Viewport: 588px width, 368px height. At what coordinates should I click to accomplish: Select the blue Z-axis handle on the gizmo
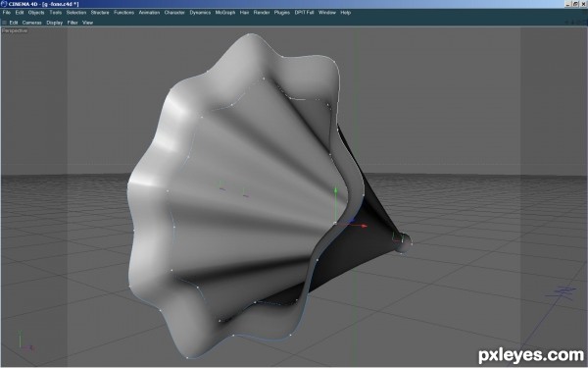(x=352, y=221)
